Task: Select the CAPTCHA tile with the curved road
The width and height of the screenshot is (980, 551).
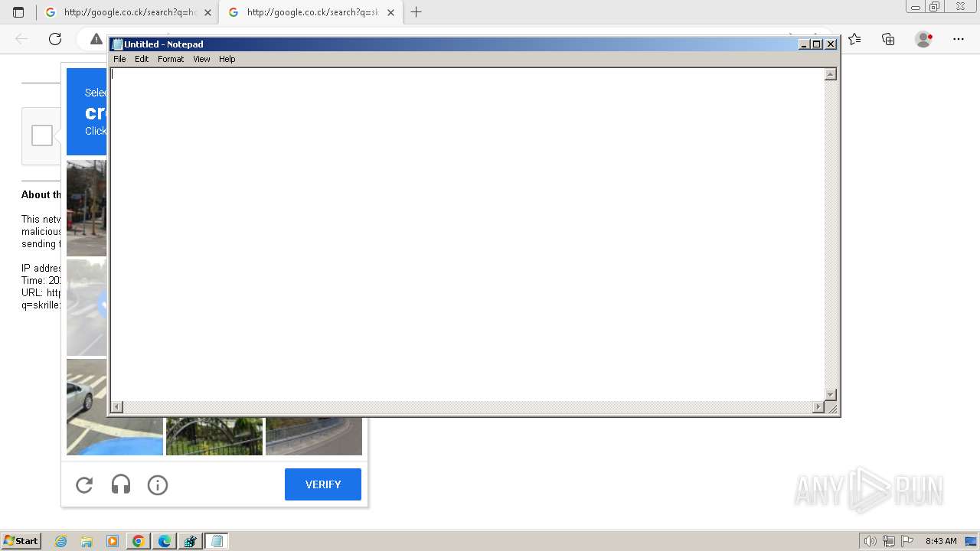Action: pos(314,436)
